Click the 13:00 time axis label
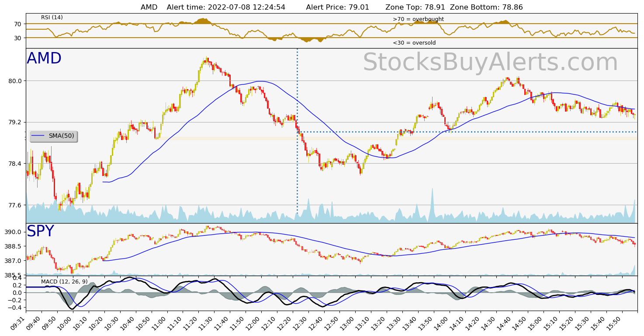Image resolution: width=644 pixels, height=336 pixels. pos(348,323)
